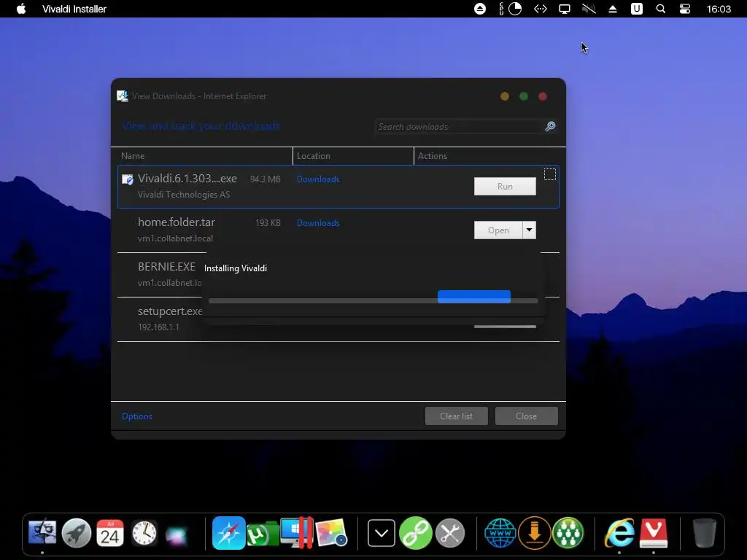Click the remote connection arrows icon
This screenshot has width=747, height=560.
tap(541, 9)
